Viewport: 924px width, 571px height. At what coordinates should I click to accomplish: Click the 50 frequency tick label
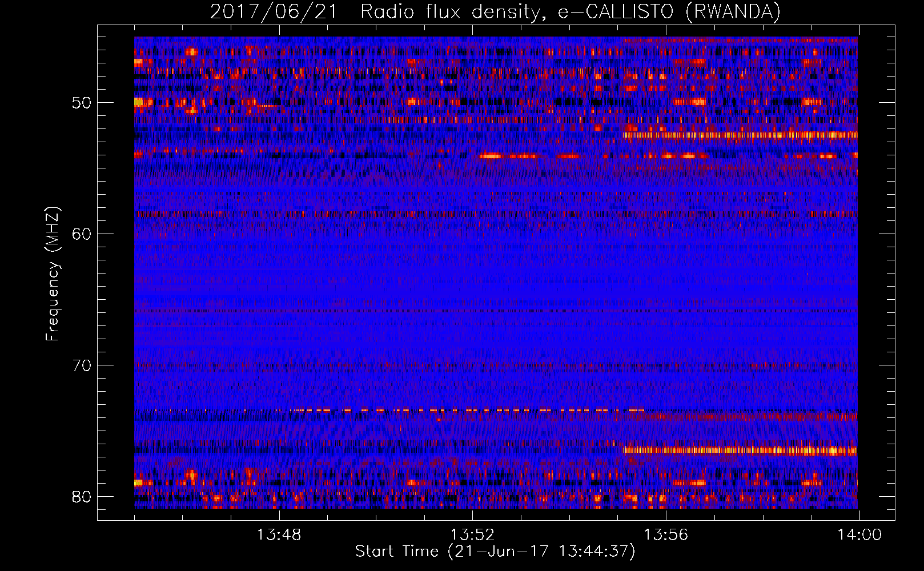(82, 103)
